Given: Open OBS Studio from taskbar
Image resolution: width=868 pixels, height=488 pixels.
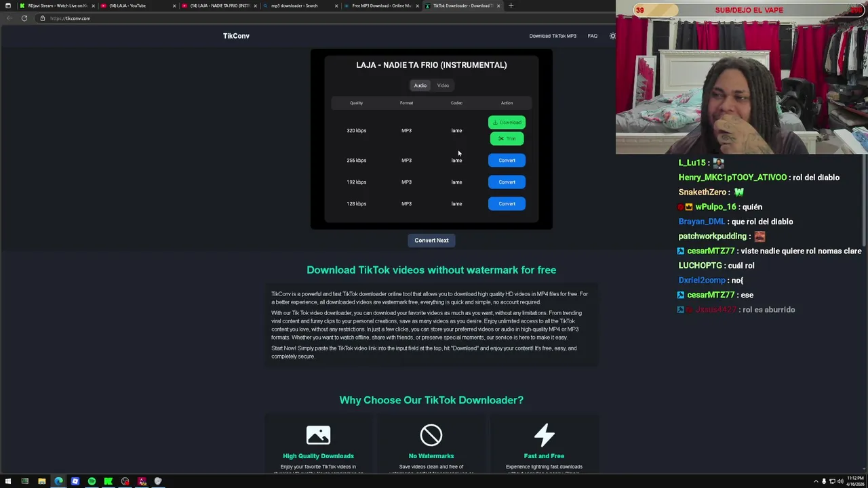Looking at the screenshot, I should click(x=125, y=481).
